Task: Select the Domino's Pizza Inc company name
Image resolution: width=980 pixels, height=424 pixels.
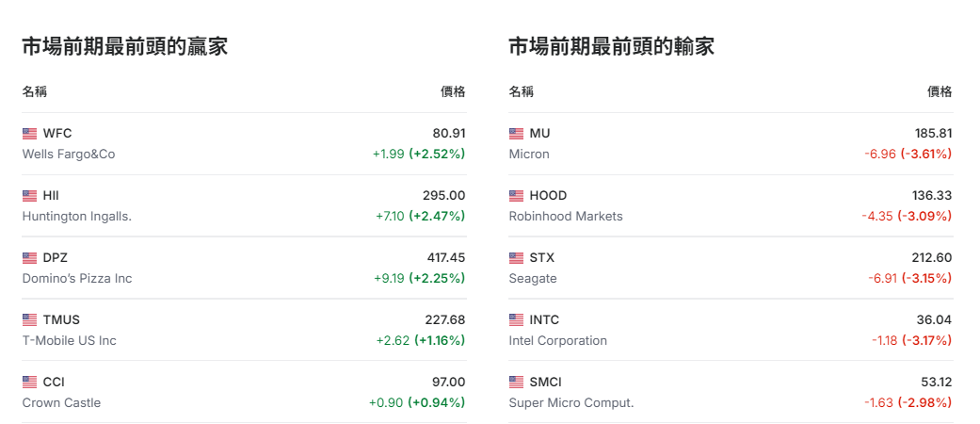Action: point(77,279)
